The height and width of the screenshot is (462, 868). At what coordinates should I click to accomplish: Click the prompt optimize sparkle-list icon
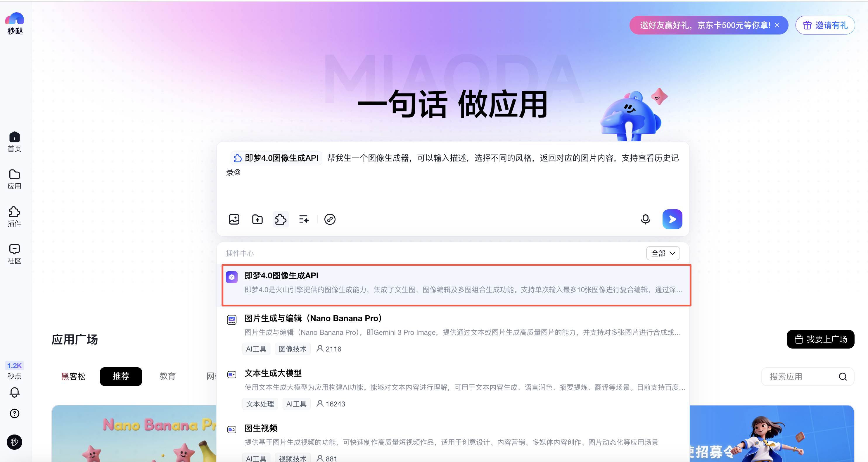(x=304, y=219)
